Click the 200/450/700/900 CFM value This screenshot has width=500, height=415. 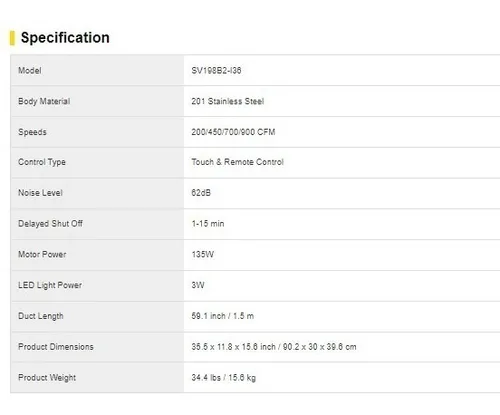[x=233, y=132]
